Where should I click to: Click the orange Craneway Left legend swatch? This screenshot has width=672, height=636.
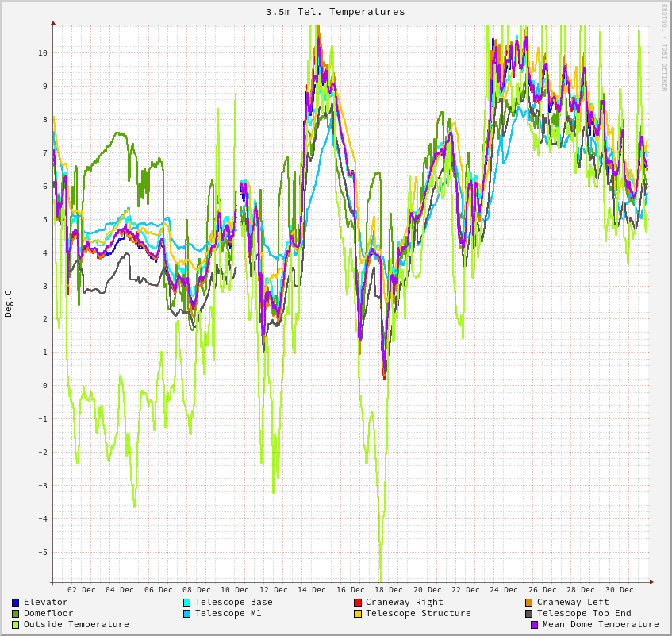[529, 603]
